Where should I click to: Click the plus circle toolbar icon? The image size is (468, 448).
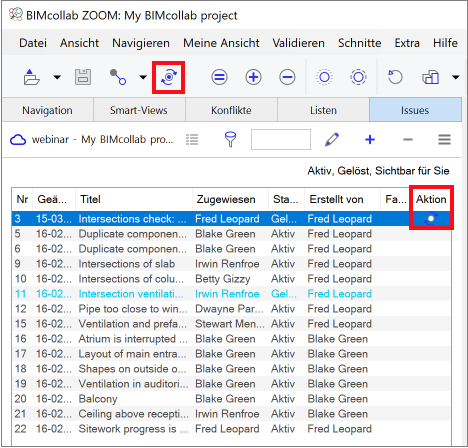coord(253,77)
